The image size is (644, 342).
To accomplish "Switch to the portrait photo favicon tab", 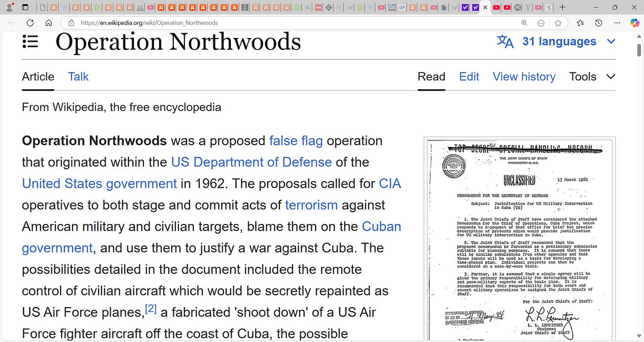I will coord(245,8).
